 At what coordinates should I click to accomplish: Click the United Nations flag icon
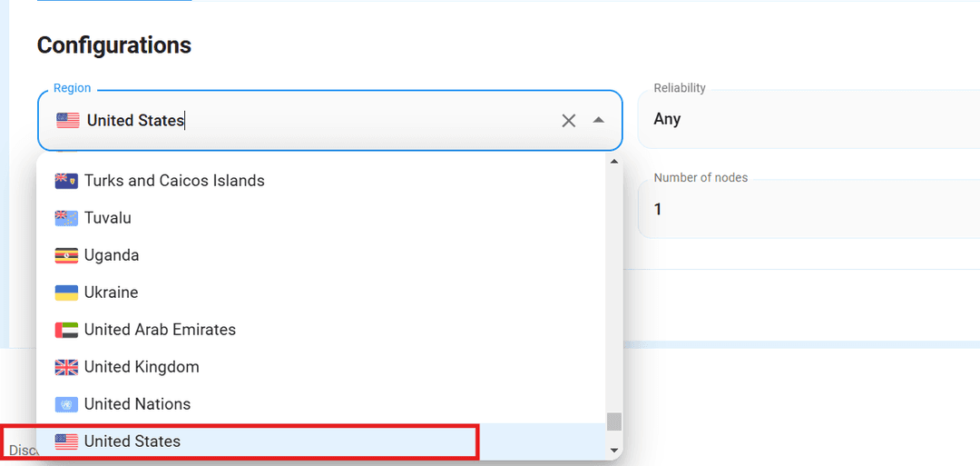click(66, 404)
